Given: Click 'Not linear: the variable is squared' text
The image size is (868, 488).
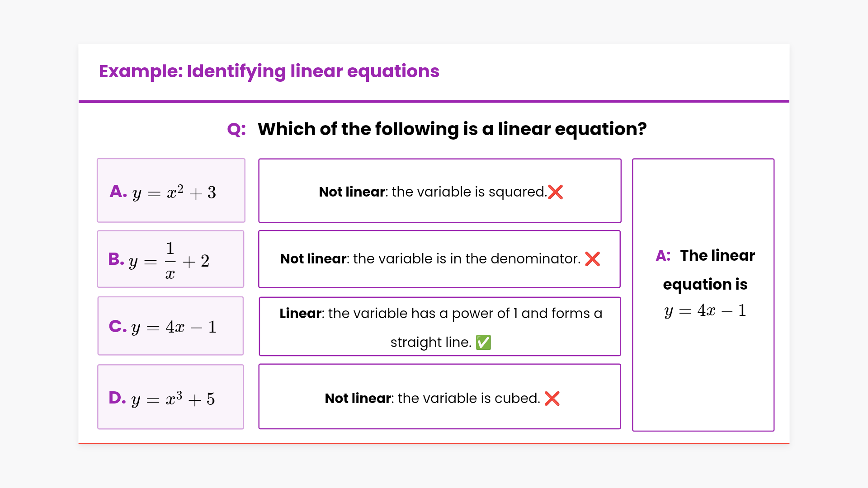Looking at the screenshot, I should [433, 192].
